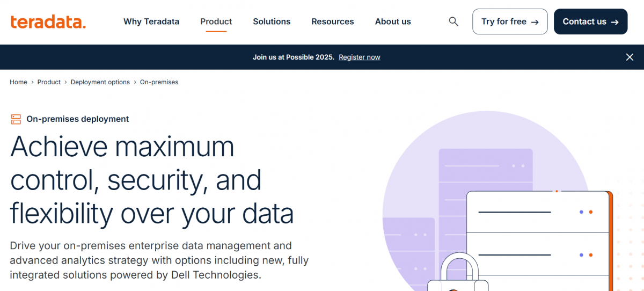Expand the About us menu
The height and width of the screenshot is (291, 644).
click(x=393, y=21)
